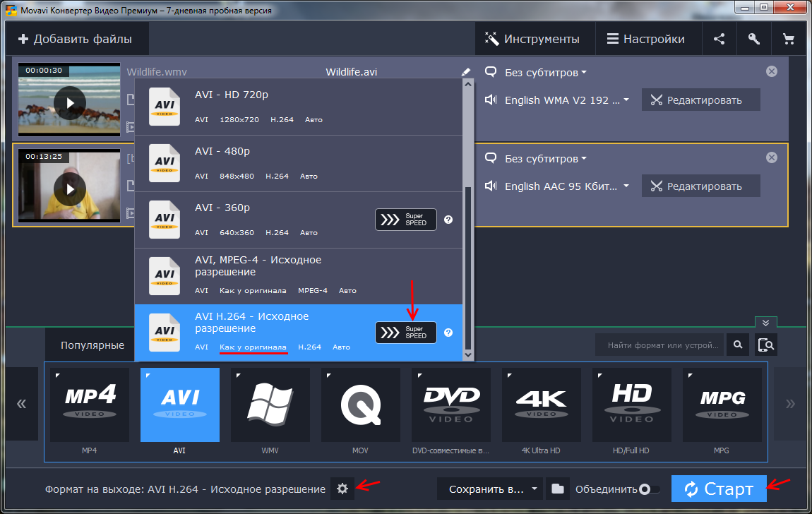Click Добавить файлы button
This screenshot has width=812, height=514.
coord(76,39)
